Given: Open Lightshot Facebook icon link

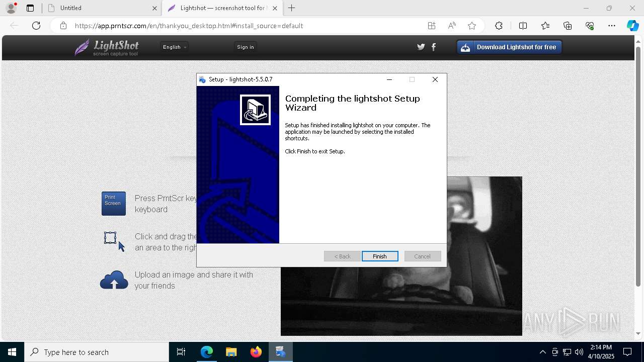Looking at the screenshot, I should click(434, 47).
